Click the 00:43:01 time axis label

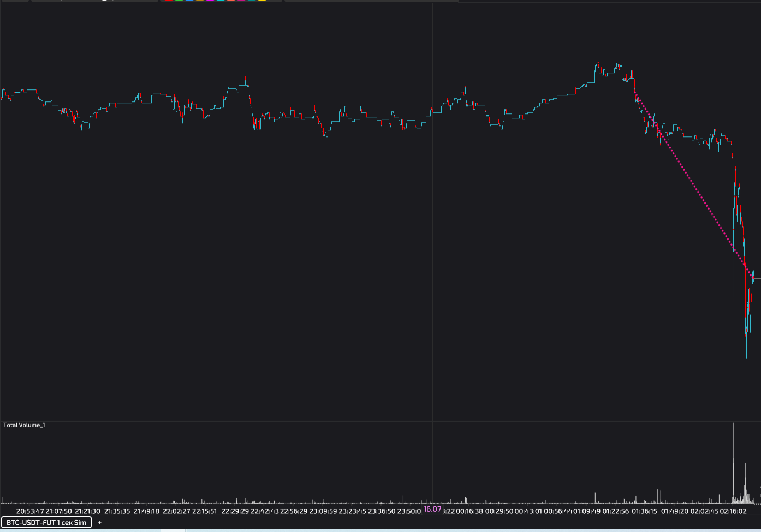pyautogui.click(x=528, y=511)
